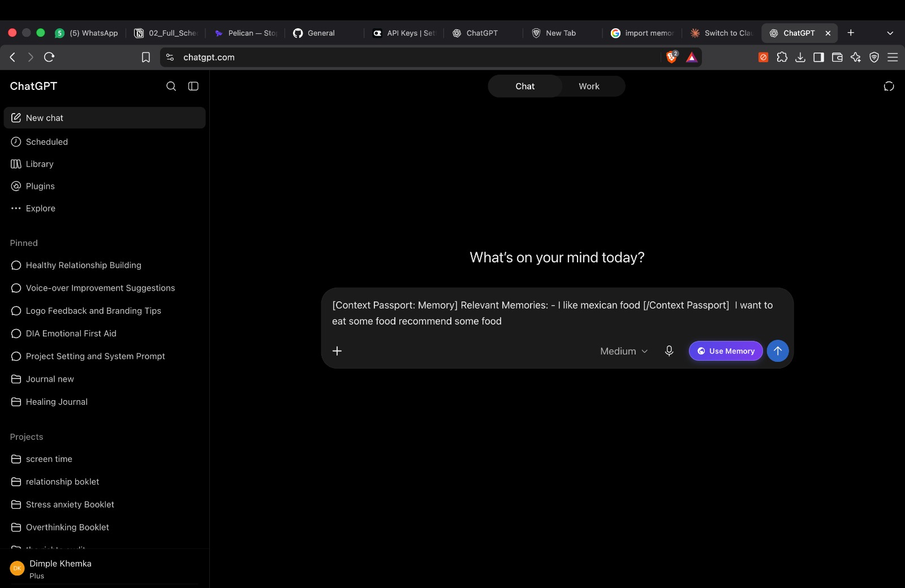Open the Scheduled section
905x588 pixels.
coord(105,142)
